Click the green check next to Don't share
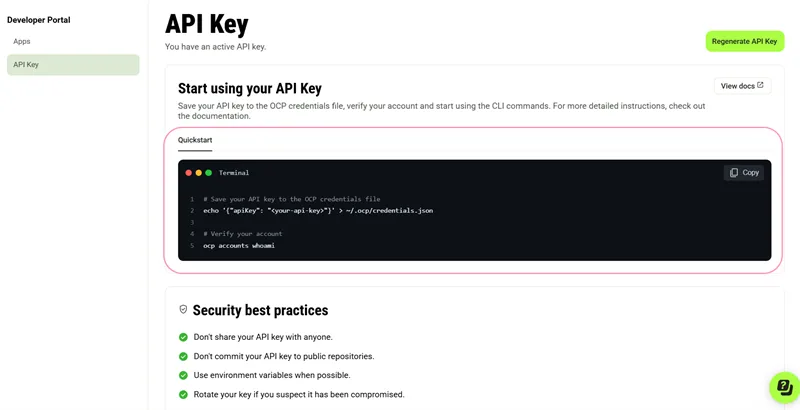This screenshot has width=800, height=410. (x=183, y=337)
